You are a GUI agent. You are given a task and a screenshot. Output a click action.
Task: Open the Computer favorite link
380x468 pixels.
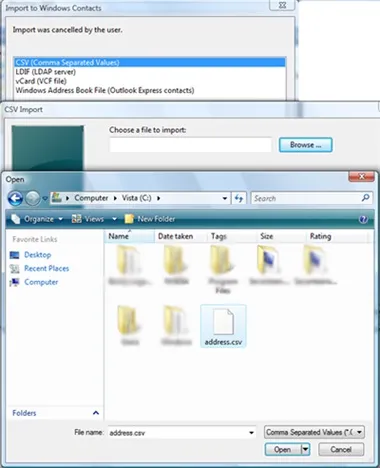(x=41, y=282)
